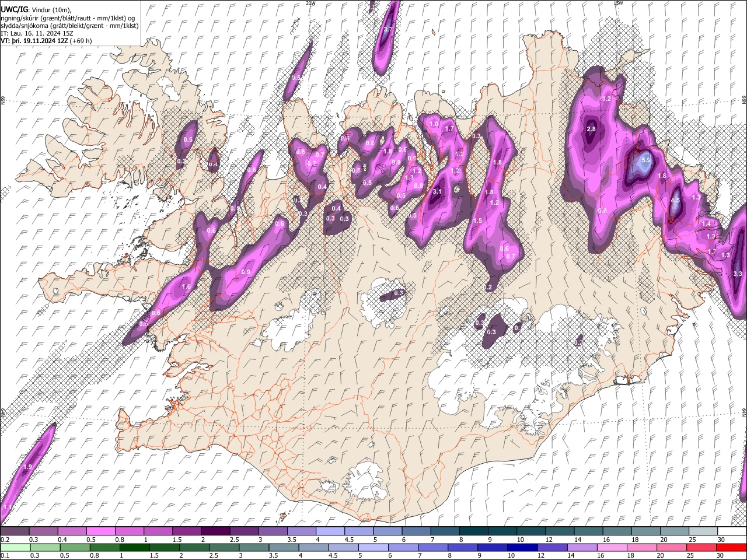Click the red swatch ending the lower legend
Screen dimensions: 747x560
click(731, 547)
